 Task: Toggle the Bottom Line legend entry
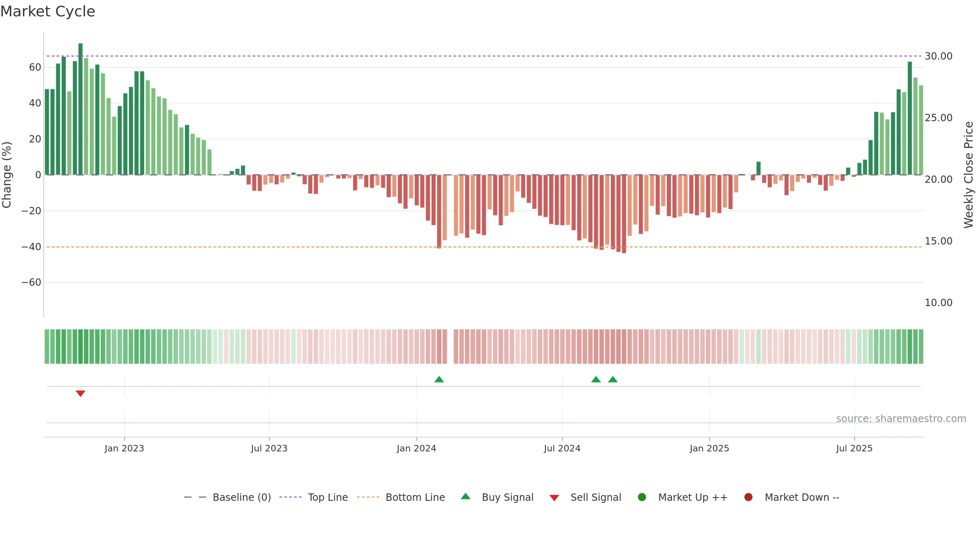[x=401, y=497]
